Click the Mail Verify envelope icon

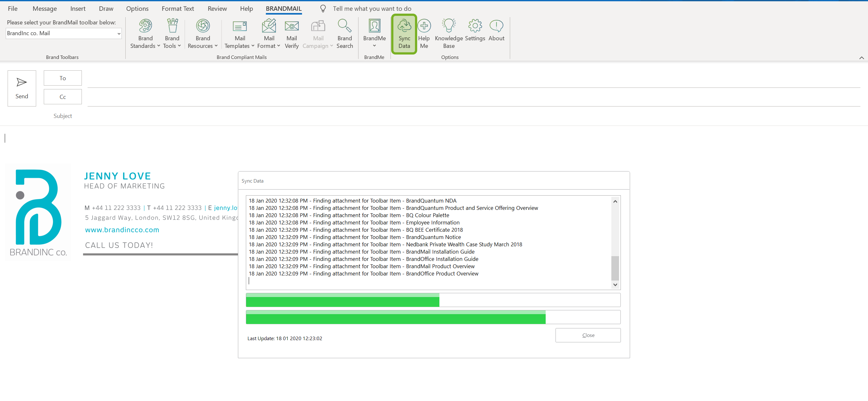pyautogui.click(x=292, y=26)
